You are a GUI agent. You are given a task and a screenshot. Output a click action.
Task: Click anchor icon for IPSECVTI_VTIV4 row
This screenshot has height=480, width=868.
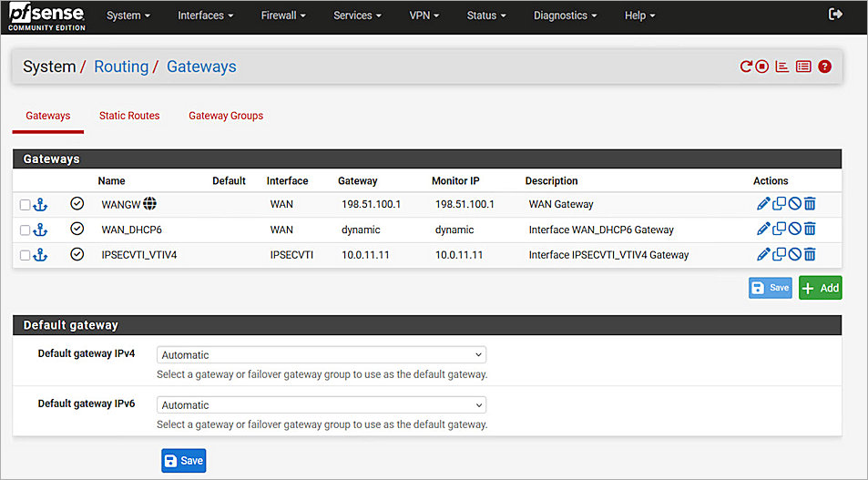tap(40, 255)
